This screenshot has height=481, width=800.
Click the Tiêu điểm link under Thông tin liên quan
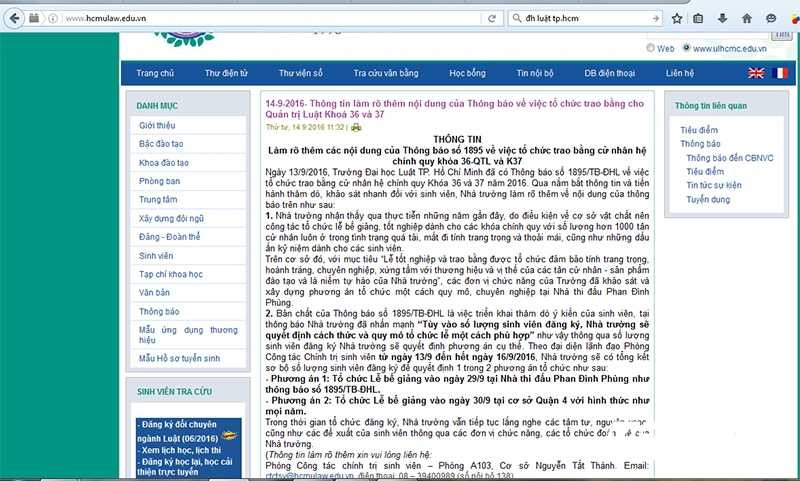click(x=700, y=130)
